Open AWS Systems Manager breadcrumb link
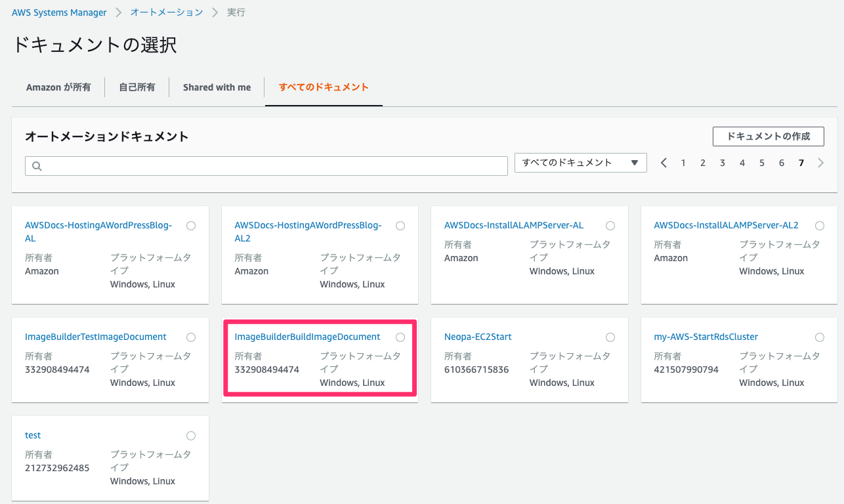The width and height of the screenshot is (844, 504). (59, 12)
